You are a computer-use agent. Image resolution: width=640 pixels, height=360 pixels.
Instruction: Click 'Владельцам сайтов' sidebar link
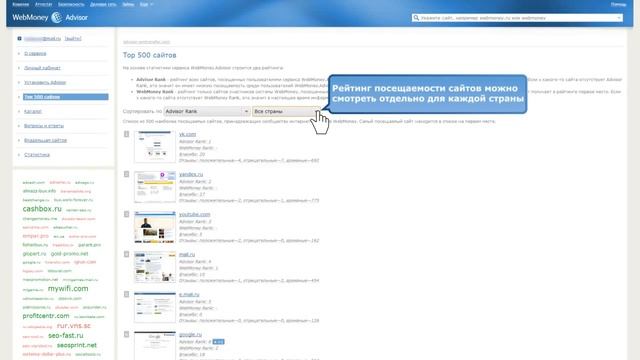click(45, 140)
